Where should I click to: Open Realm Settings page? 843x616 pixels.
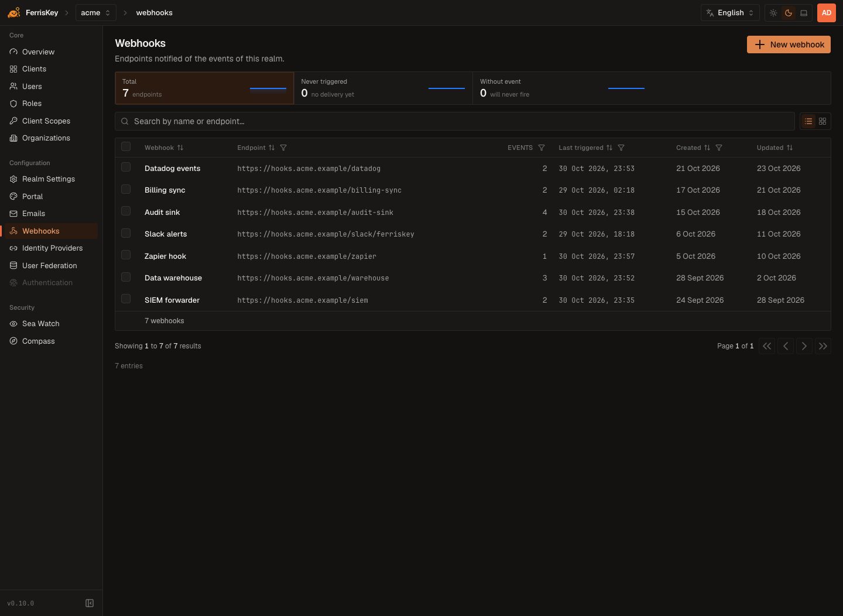pyautogui.click(x=51, y=179)
